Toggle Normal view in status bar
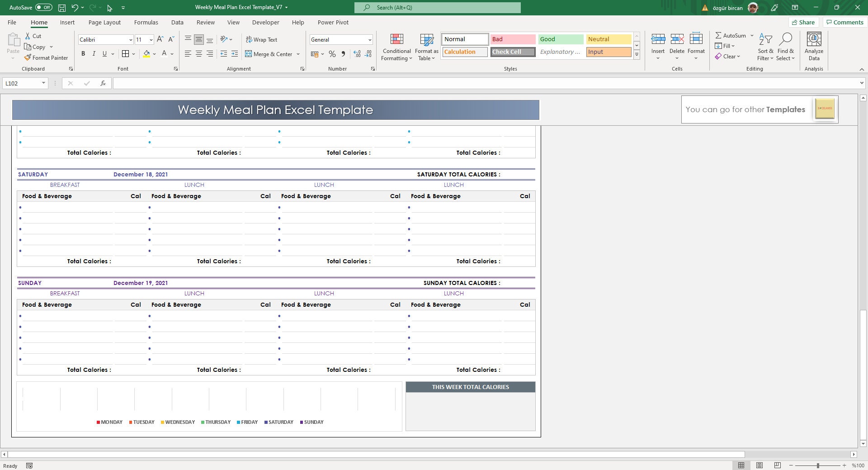Screen dimensions: 868x470 coord(741,465)
